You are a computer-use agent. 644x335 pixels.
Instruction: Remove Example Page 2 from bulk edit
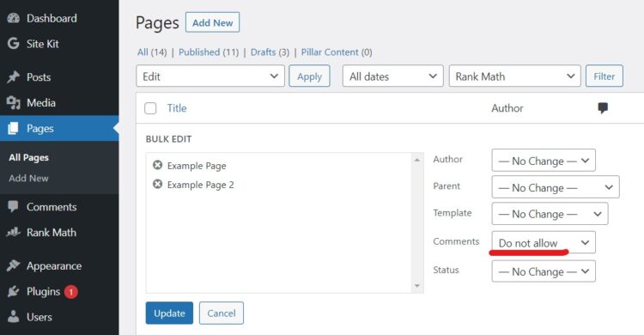point(157,184)
